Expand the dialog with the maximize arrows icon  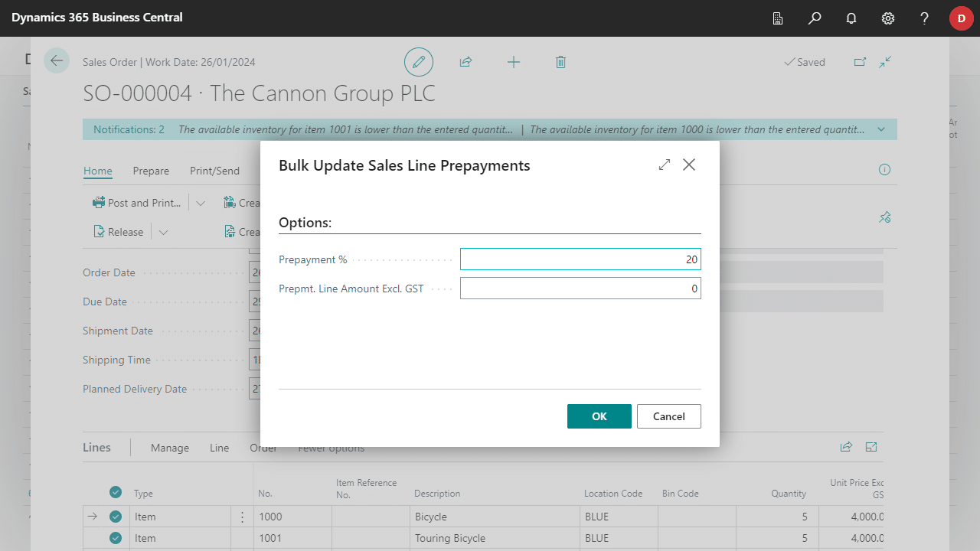point(665,165)
